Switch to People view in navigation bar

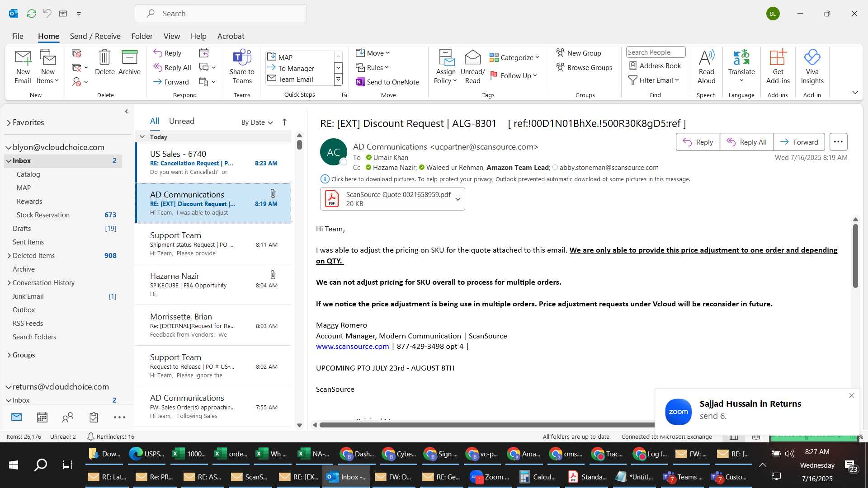pos(68,417)
